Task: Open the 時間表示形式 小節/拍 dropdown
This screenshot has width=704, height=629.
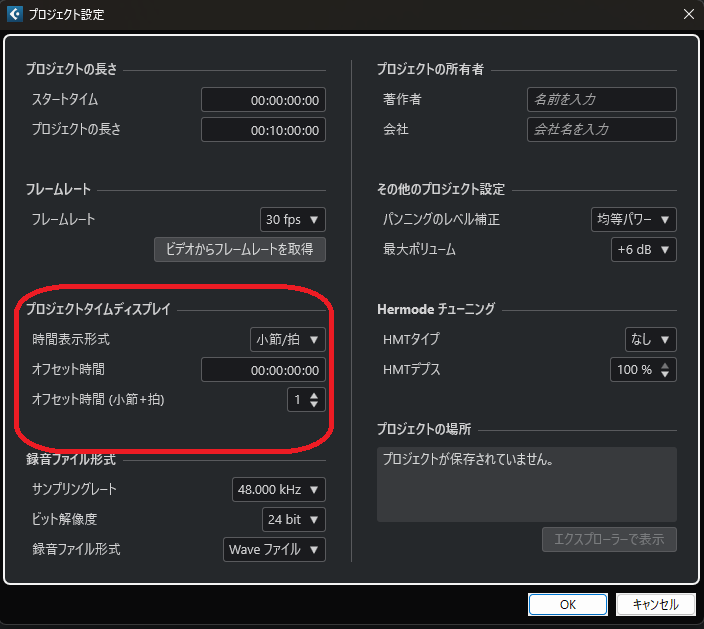Action: [288, 339]
